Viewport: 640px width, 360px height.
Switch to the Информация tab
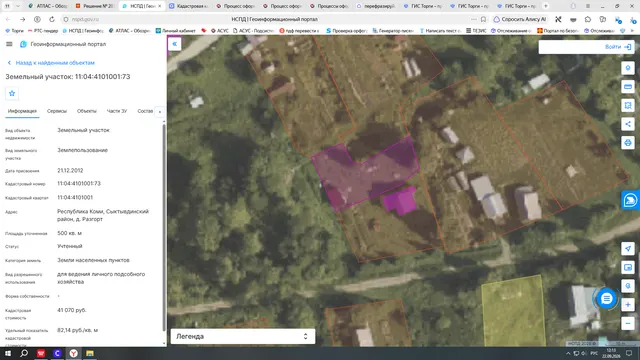pyautogui.click(x=22, y=111)
